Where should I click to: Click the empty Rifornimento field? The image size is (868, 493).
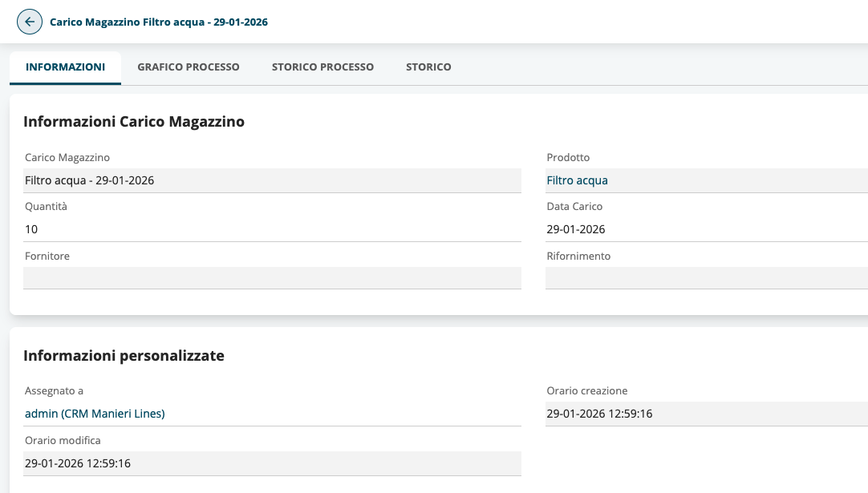tap(707, 277)
